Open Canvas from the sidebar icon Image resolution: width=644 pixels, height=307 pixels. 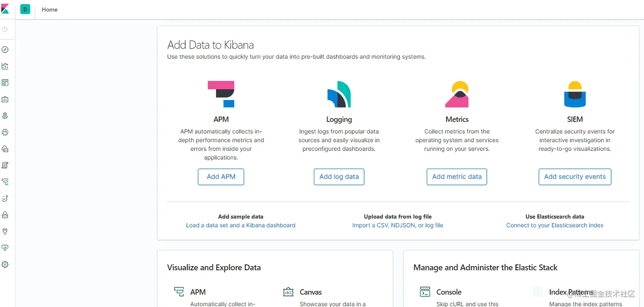click(x=5, y=99)
